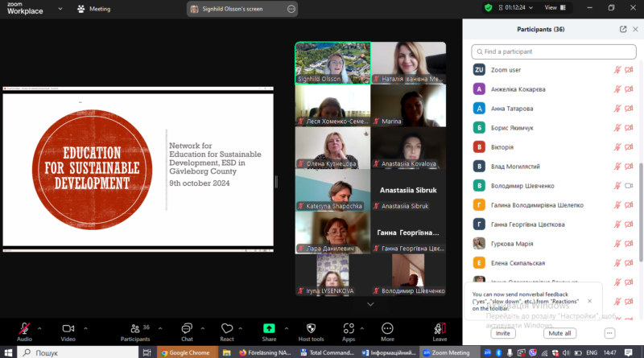Image resolution: width=644 pixels, height=358 pixels.
Task: Show more video tiles chevron
Action: [370, 304]
